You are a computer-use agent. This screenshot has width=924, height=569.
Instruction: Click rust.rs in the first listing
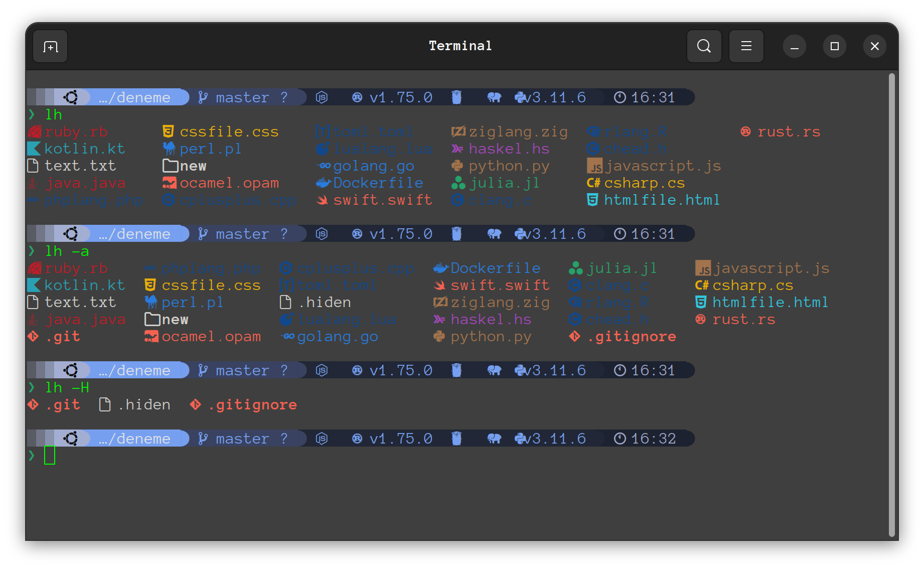click(x=789, y=131)
